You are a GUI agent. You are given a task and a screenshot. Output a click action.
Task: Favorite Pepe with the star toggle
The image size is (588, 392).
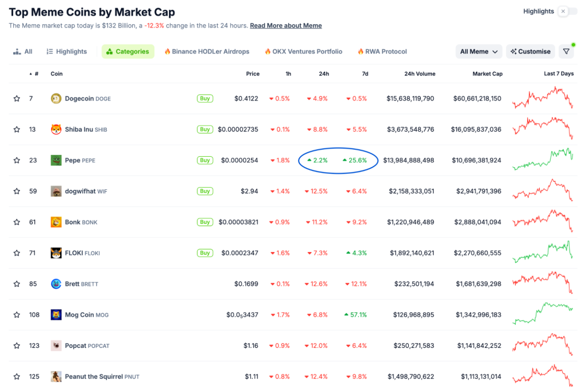coord(17,161)
